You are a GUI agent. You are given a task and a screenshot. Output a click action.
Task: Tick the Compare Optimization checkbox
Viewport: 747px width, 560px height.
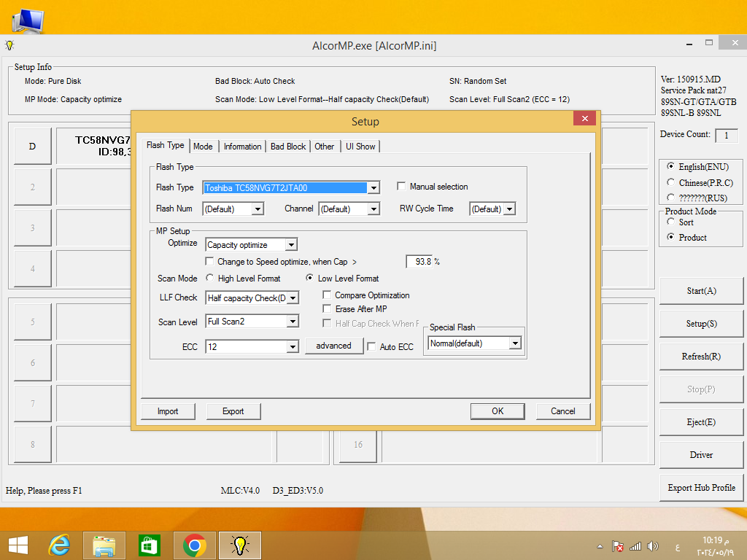point(327,295)
